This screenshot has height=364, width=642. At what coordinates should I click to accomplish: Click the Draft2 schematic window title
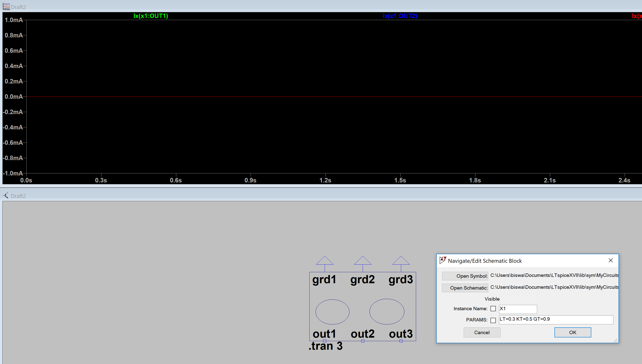pos(18,196)
